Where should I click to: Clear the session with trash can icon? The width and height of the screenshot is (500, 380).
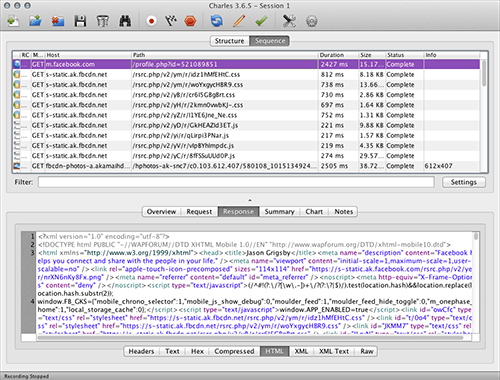click(102, 21)
